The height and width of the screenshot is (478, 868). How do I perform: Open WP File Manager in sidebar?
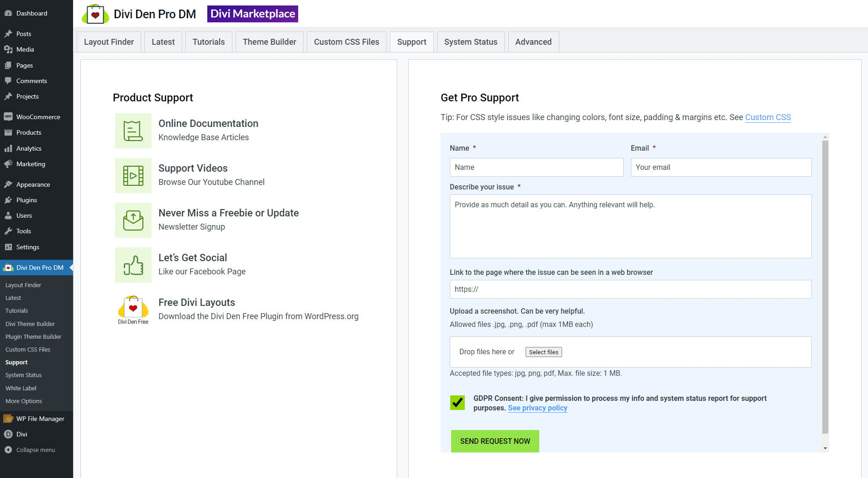tap(40, 419)
